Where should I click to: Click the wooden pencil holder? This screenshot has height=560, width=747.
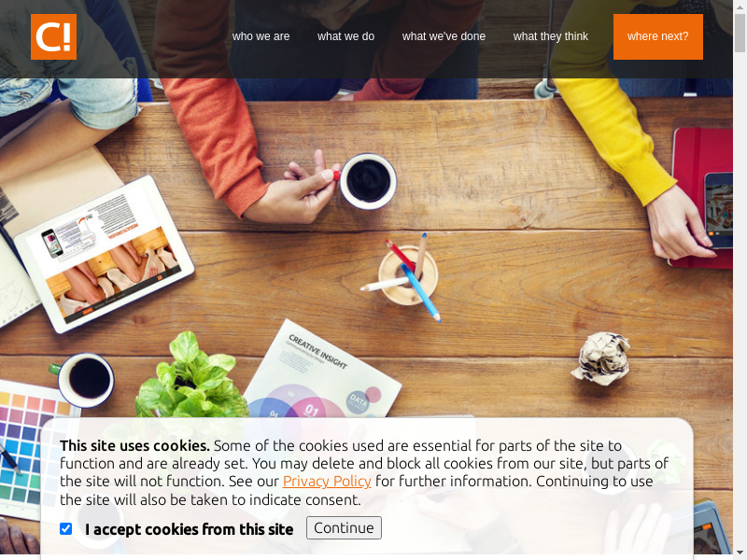pyautogui.click(x=408, y=275)
